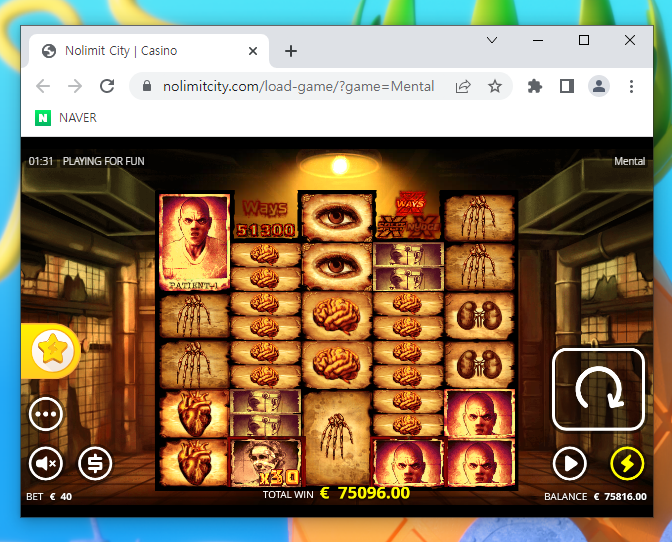Viewport: 672px width, 542px height.
Task: Open the Chrome profile avatar
Action: (599, 86)
